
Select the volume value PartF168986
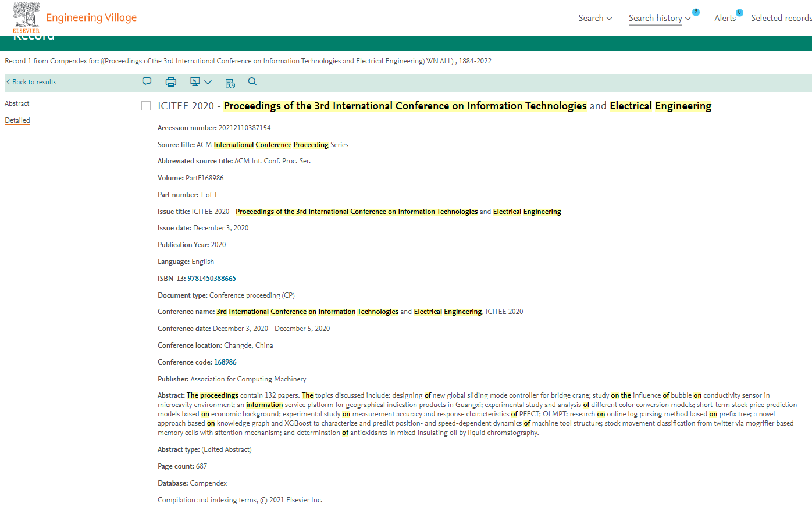coord(204,178)
